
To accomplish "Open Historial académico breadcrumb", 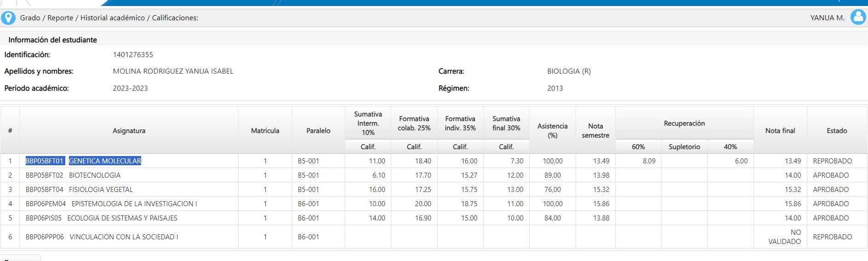I will click(113, 18).
